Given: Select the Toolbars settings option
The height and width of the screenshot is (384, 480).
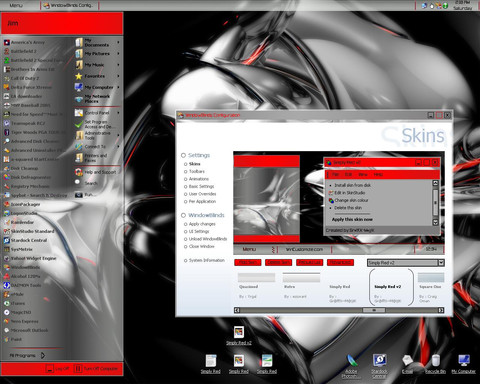Looking at the screenshot, I should tap(194, 171).
